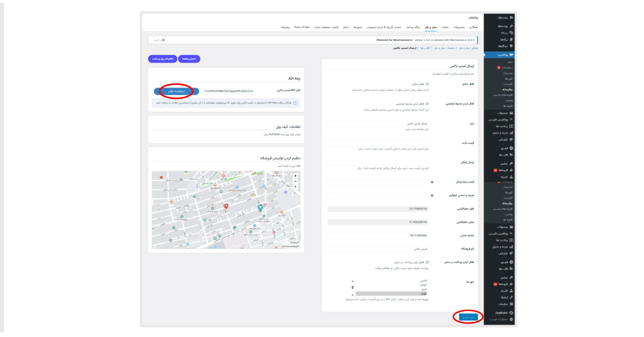Click the درخواست توکن button
Screen dimensions: 644x337
pos(176,91)
